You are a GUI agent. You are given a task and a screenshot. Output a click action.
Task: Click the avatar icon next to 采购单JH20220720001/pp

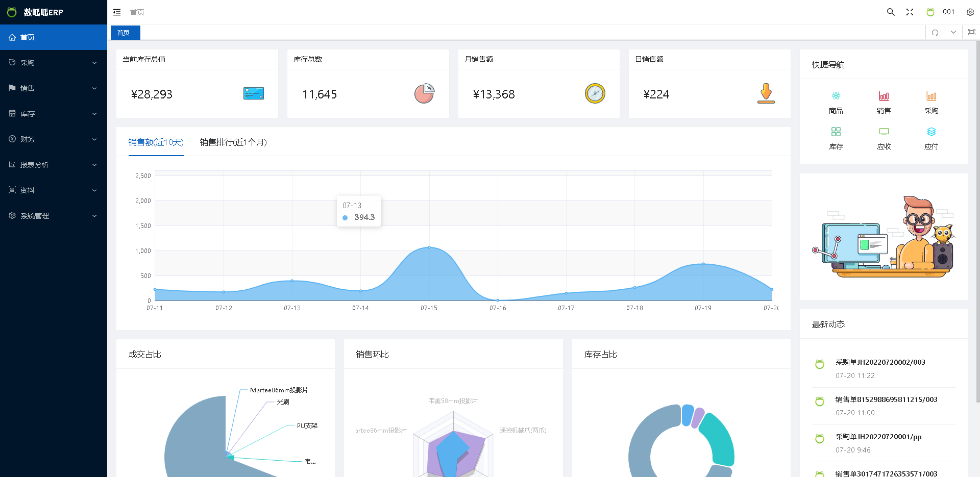820,439
